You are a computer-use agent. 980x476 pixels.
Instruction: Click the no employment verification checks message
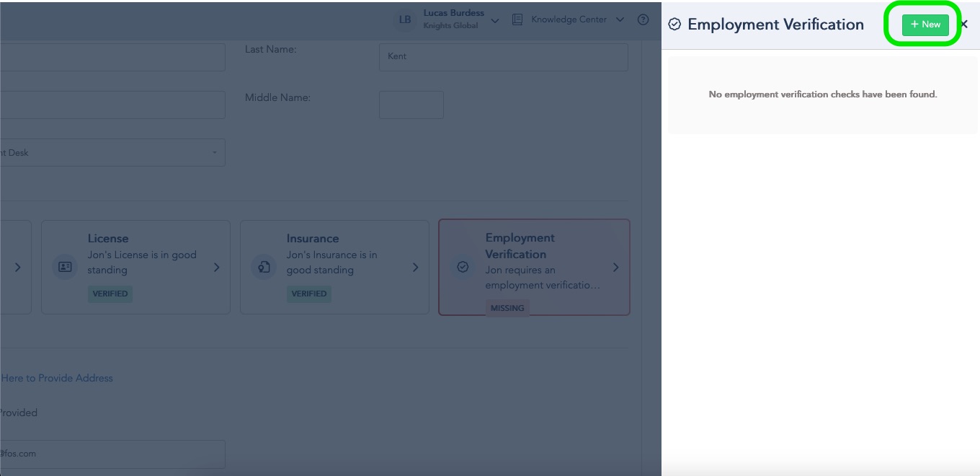point(823,94)
